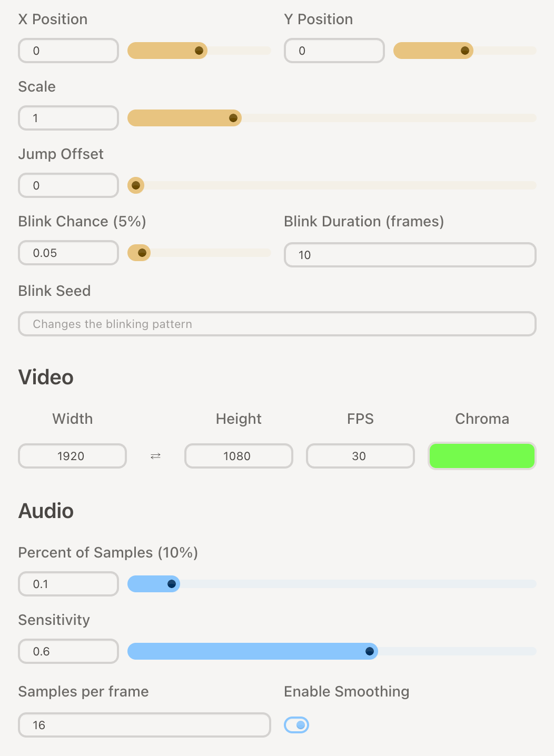Click the Percent of Samples slider handle
The height and width of the screenshot is (756, 554).
pos(172,584)
